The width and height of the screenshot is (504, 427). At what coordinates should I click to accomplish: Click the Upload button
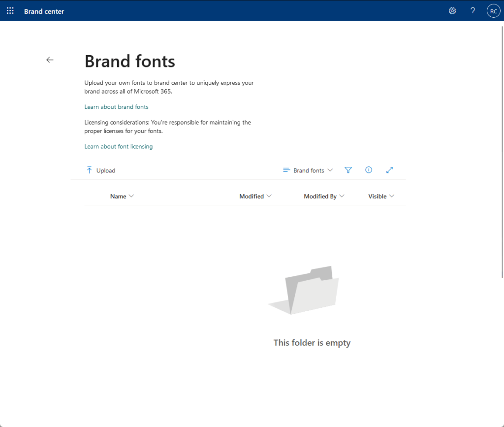coord(101,170)
